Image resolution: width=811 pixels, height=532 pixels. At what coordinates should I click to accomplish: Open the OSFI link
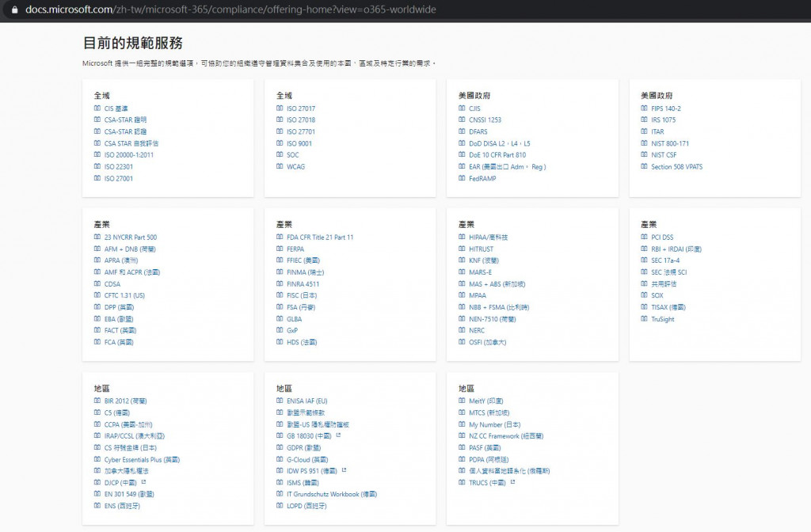click(488, 342)
